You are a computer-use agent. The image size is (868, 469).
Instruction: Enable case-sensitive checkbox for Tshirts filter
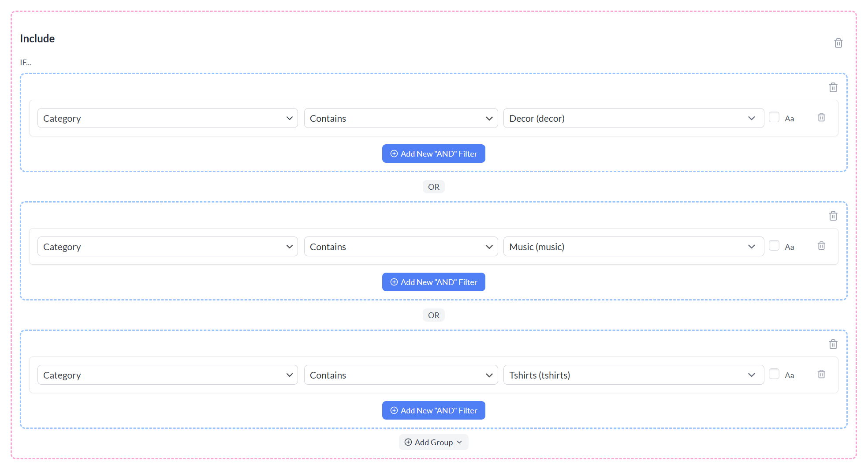pos(774,374)
